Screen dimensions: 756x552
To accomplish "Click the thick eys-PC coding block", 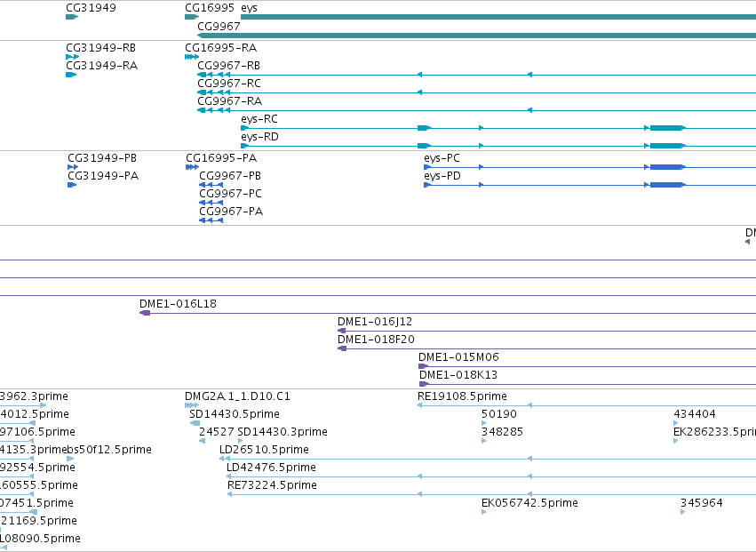I will 668,167.
